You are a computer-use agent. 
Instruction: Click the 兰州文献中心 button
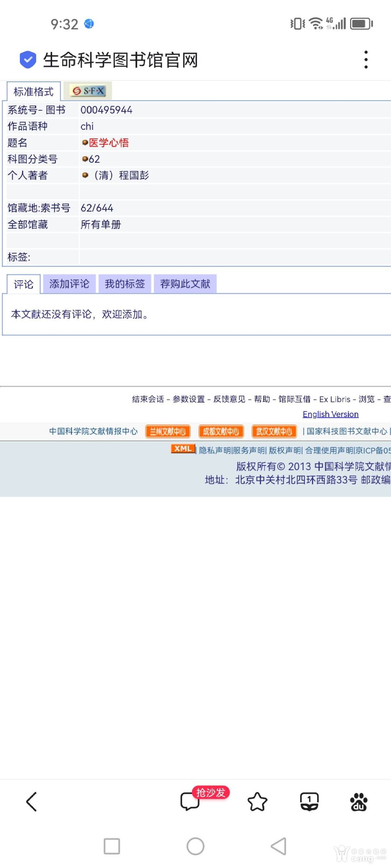pyautogui.click(x=168, y=431)
